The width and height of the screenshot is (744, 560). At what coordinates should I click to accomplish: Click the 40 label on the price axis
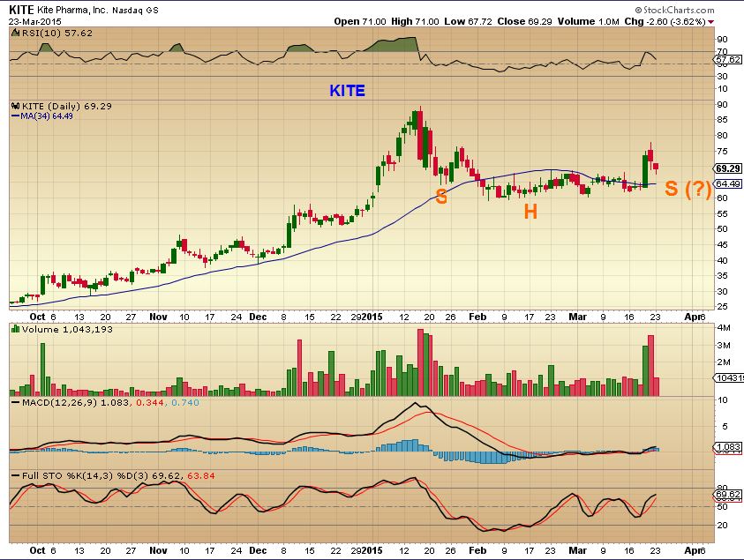point(722,260)
